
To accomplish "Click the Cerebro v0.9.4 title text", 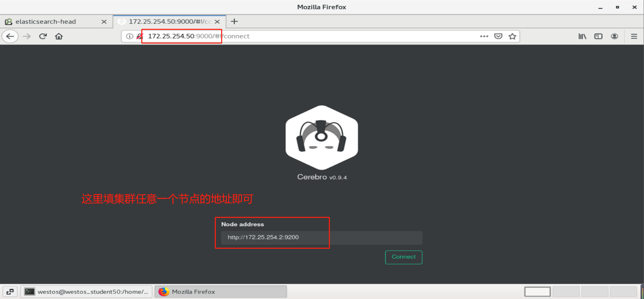I will click(x=322, y=177).
